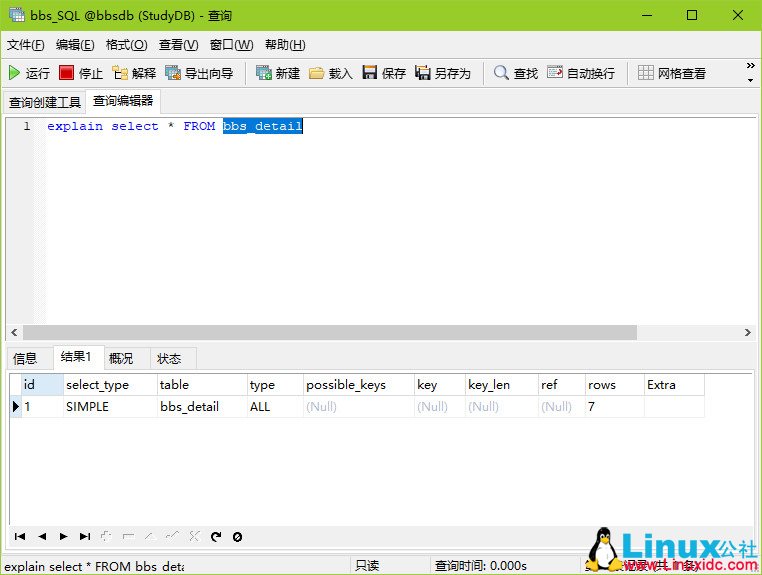Select the SIMPLE cell in the results
The width and height of the screenshot is (762, 575).
[x=110, y=406]
